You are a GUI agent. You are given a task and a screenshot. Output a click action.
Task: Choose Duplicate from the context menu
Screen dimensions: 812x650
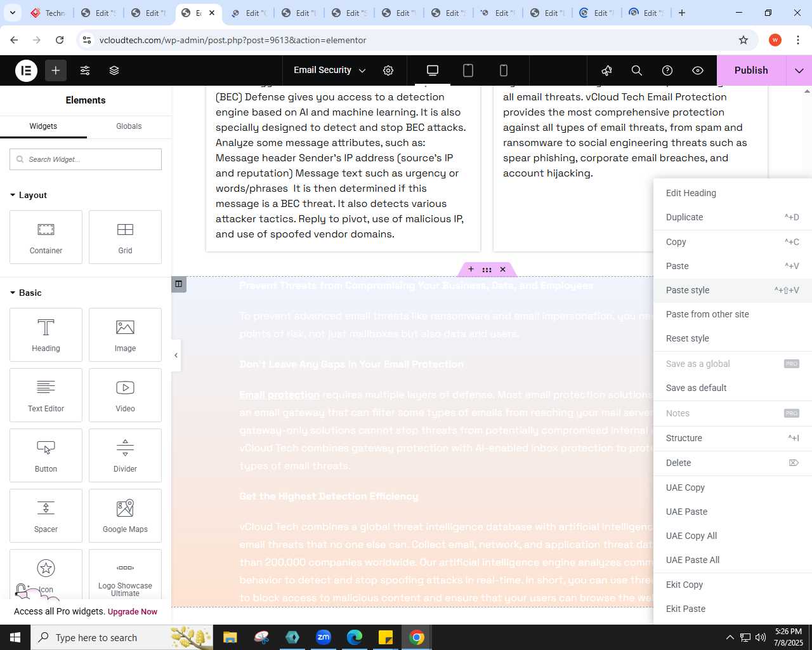point(733,217)
